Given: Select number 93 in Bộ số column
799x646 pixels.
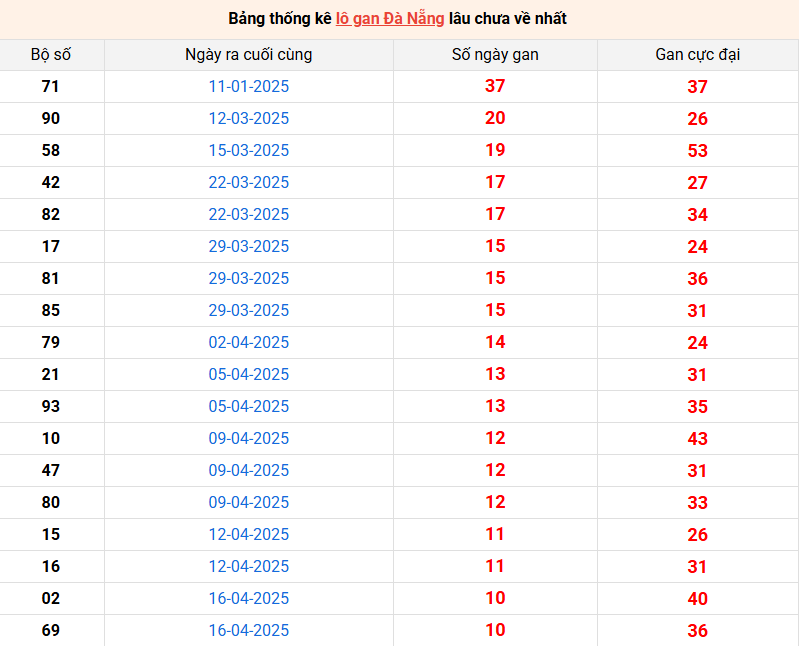Looking at the screenshot, I should click(50, 407).
